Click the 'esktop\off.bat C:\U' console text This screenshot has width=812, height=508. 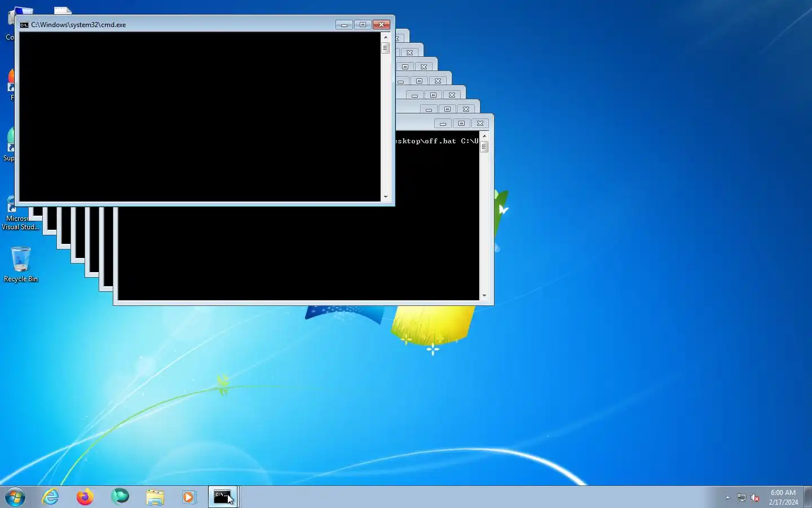click(437, 141)
